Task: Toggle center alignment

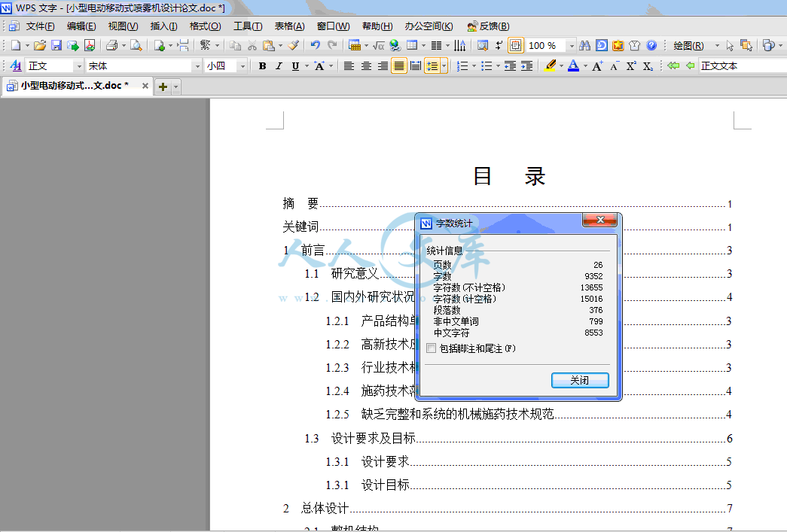Action: coord(366,65)
